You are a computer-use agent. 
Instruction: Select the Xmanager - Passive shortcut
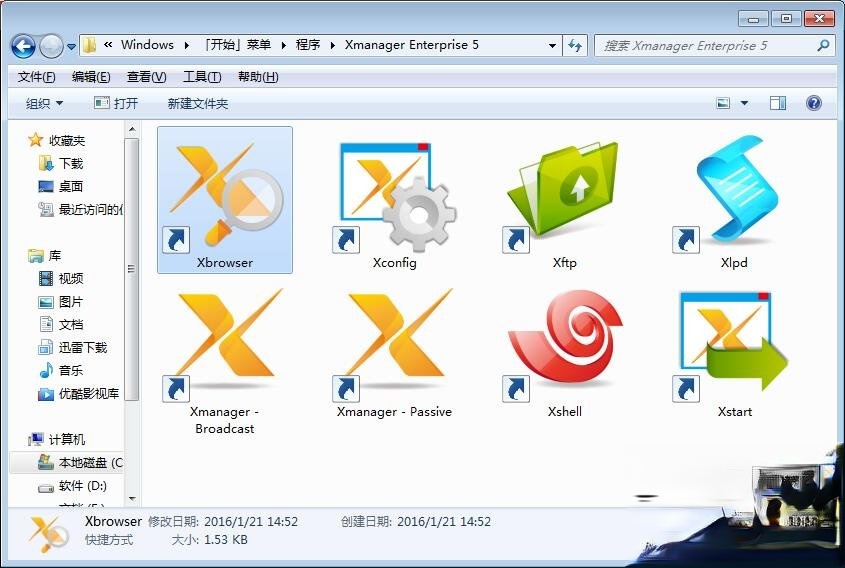pos(394,353)
